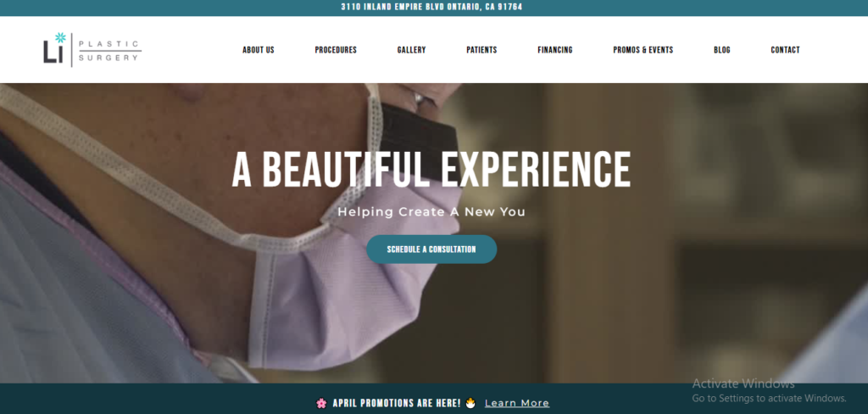Open the About Us menu
The width and height of the screenshot is (868, 414).
click(258, 50)
